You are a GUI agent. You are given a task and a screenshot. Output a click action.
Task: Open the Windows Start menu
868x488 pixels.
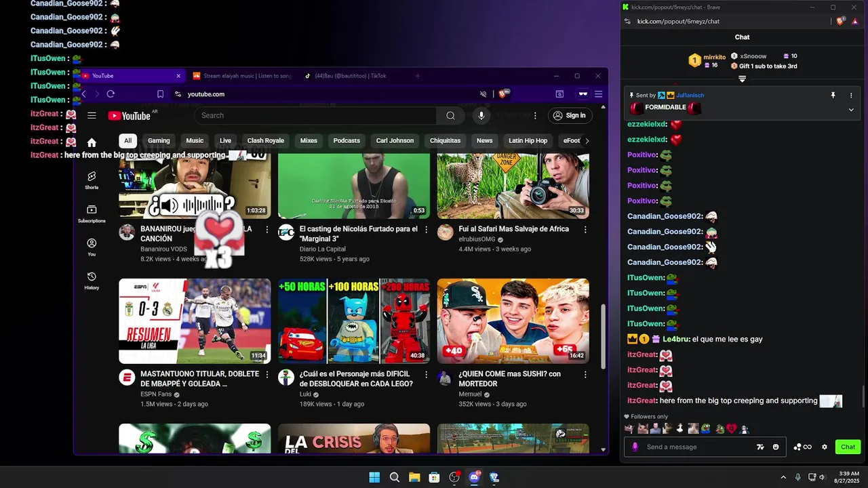pos(374,477)
